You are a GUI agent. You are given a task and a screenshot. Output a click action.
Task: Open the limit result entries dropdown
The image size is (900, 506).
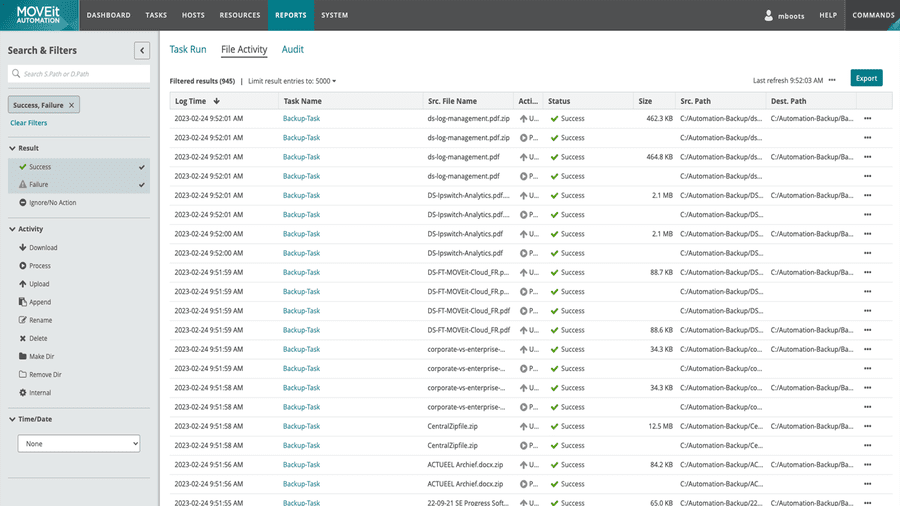(327, 80)
